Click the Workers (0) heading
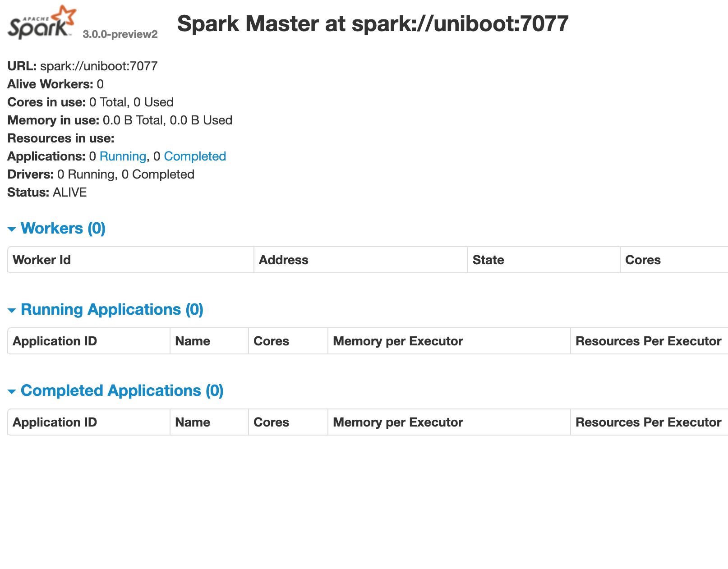 pos(63,228)
